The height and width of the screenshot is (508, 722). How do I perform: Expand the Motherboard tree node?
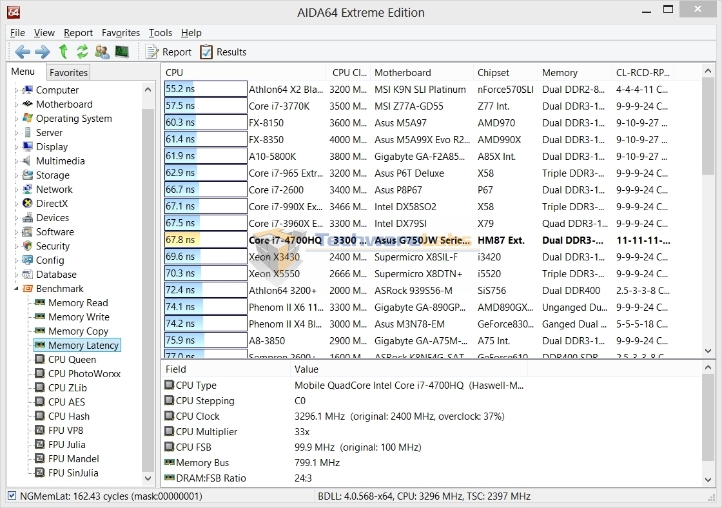pyautogui.click(x=16, y=105)
